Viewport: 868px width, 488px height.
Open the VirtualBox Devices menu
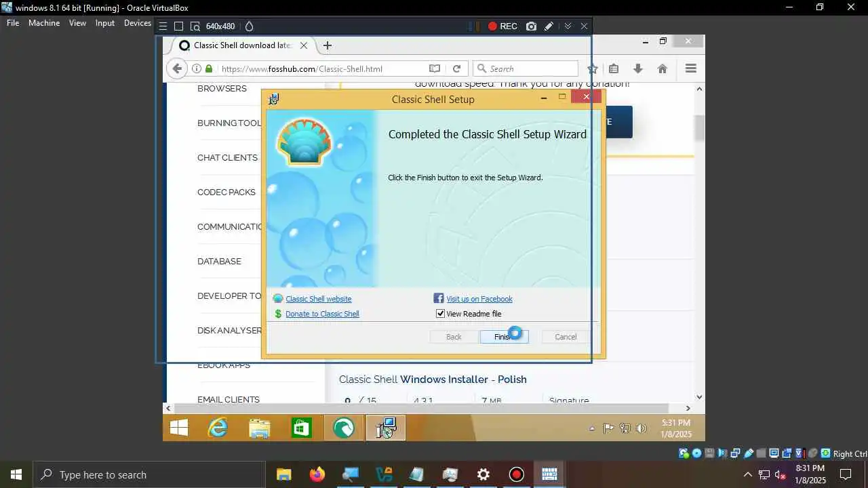pos(138,23)
